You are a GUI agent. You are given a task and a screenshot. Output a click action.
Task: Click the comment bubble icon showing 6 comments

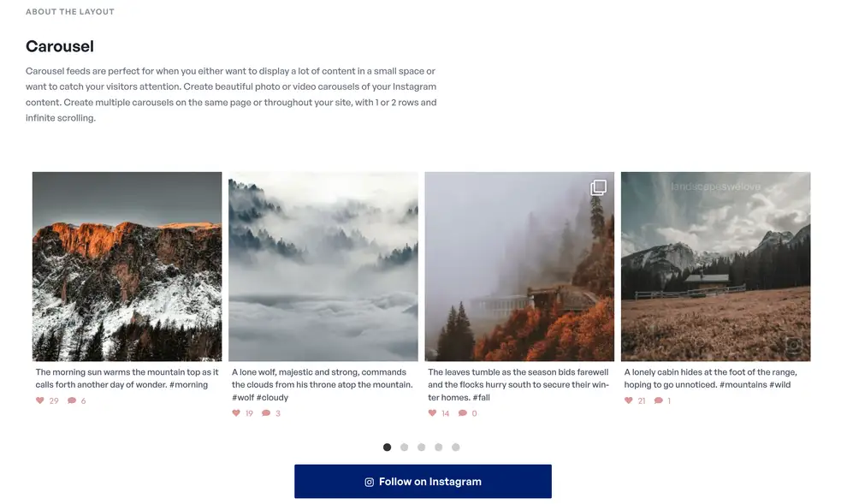pos(71,400)
